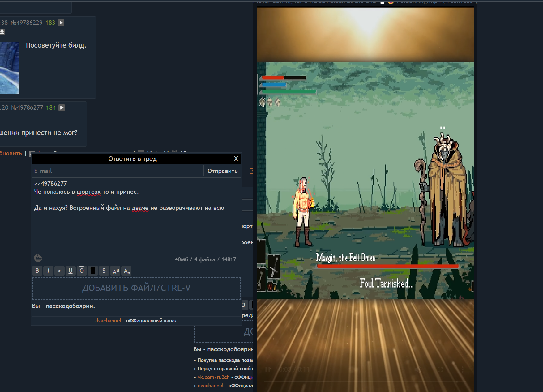Apply underline formatting button
This screenshot has width=543, height=392.
[x=71, y=271]
